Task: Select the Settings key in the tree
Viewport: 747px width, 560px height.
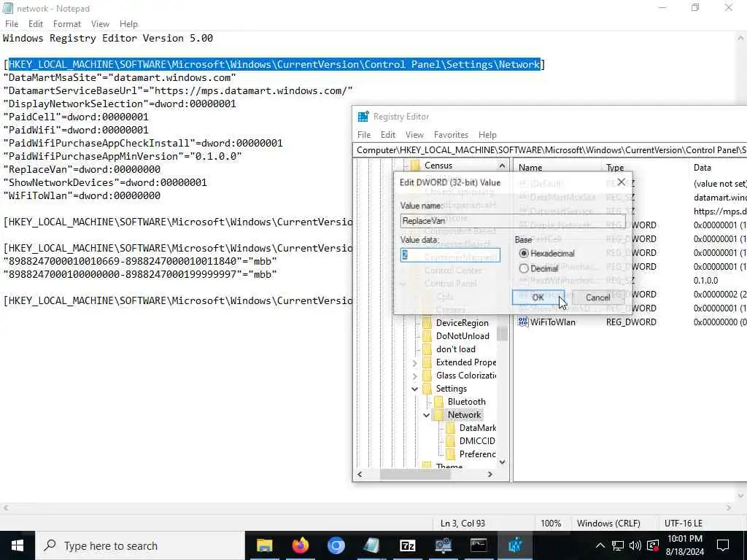Action: point(451,389)
